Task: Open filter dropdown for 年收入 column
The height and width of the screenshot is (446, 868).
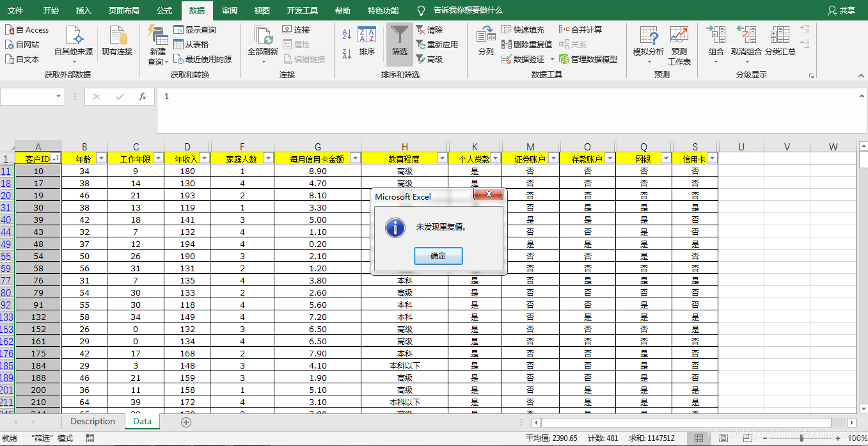Action: pyautogui.click(x=205, y=159)
